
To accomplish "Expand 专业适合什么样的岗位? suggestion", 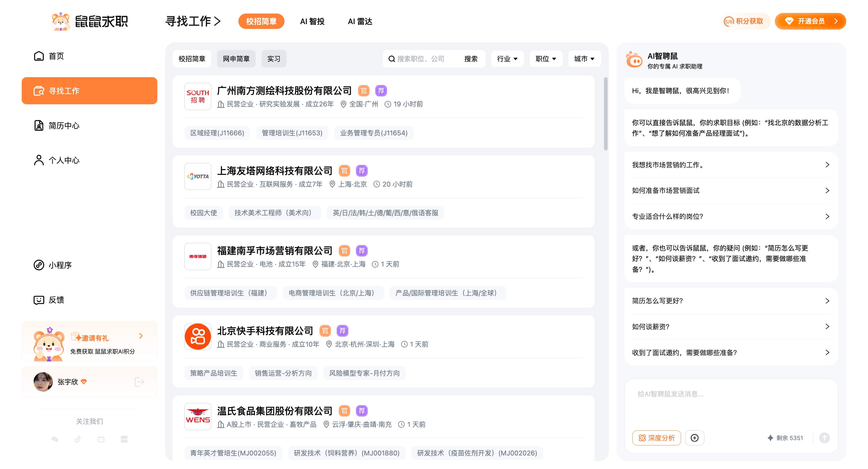I will pyautogui.click(x=731, y=216).
